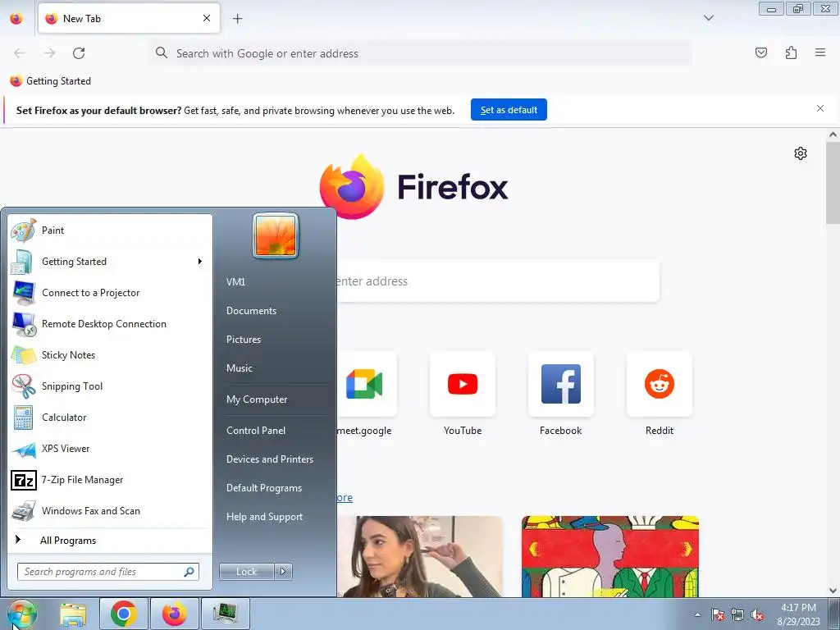Close the New Tab tab

pyautogui.click(x=207, y=18)
